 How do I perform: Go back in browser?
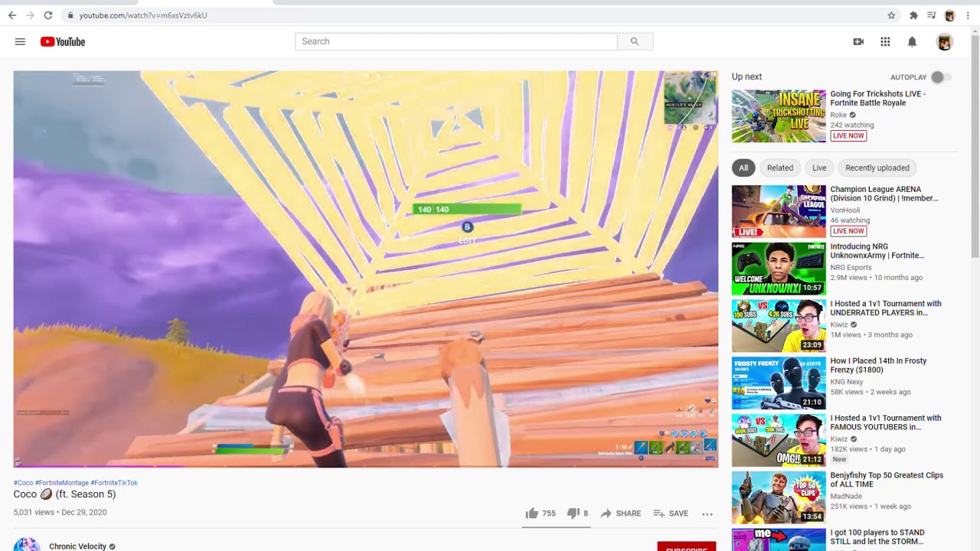pyautogui.click(x=12, y=15)
